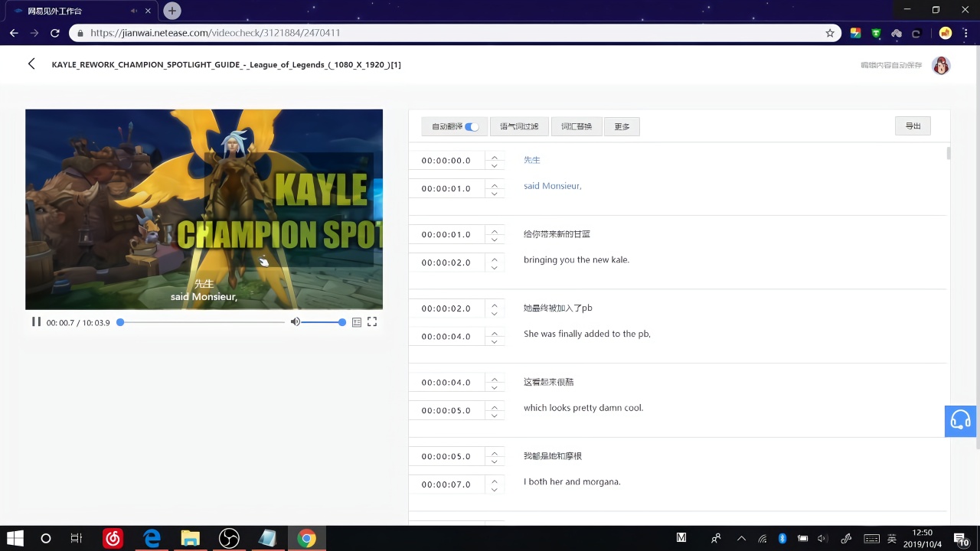The image size is (980, 551).
Task: Switch to Chrome in taskbar
Action: [x=306, y=539]
